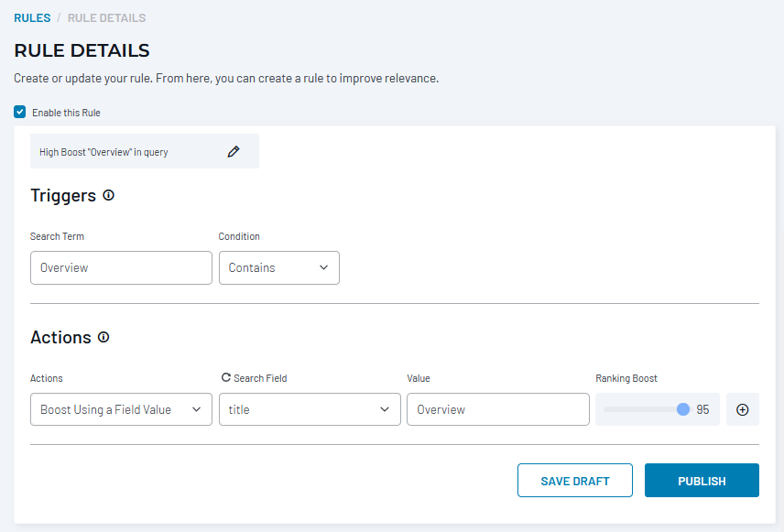This screenshot has height=532, width=784.
Task: Open the Actions info tooltip icon
Action: (x=103, y=337)
